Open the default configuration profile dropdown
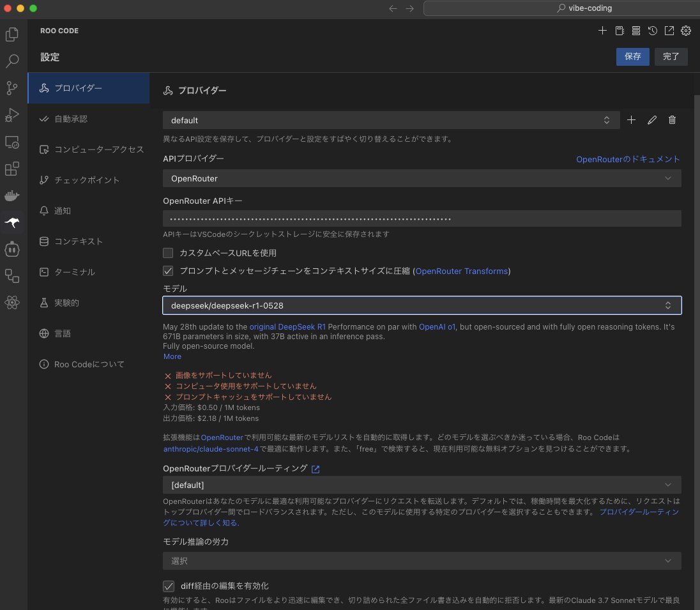 (391, 120)
